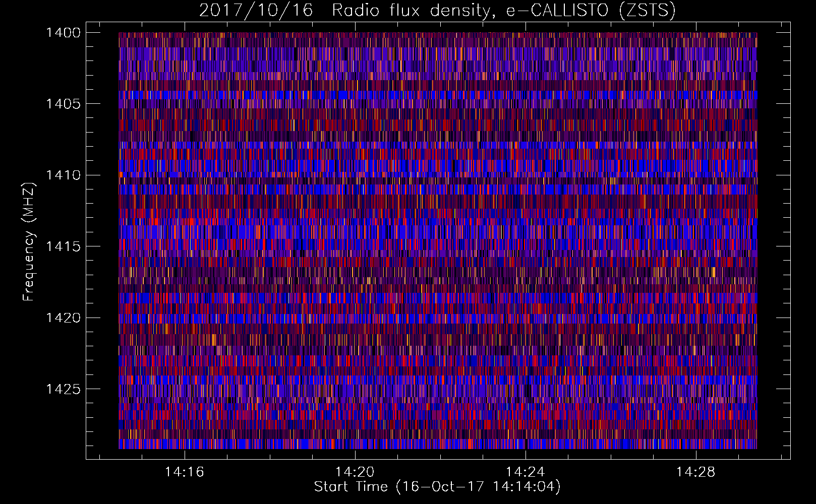Select the 1410 frequency axis label
816x504 pixels.
coord(63,175)
